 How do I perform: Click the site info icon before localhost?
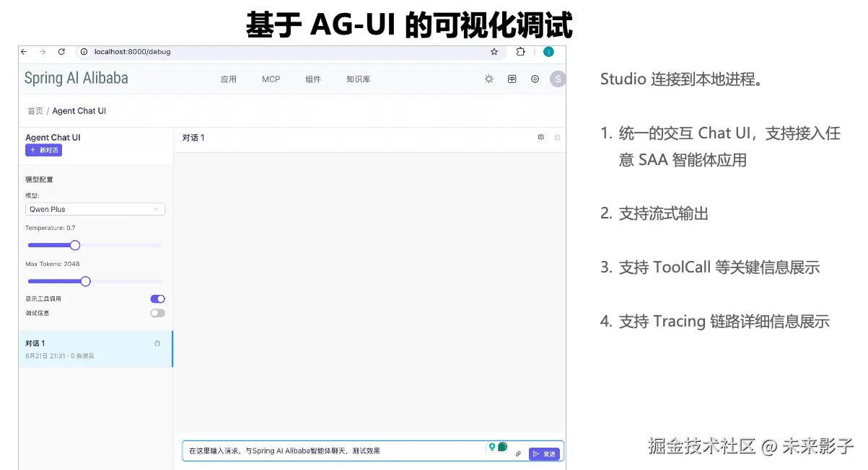click(x=84, y=52)
